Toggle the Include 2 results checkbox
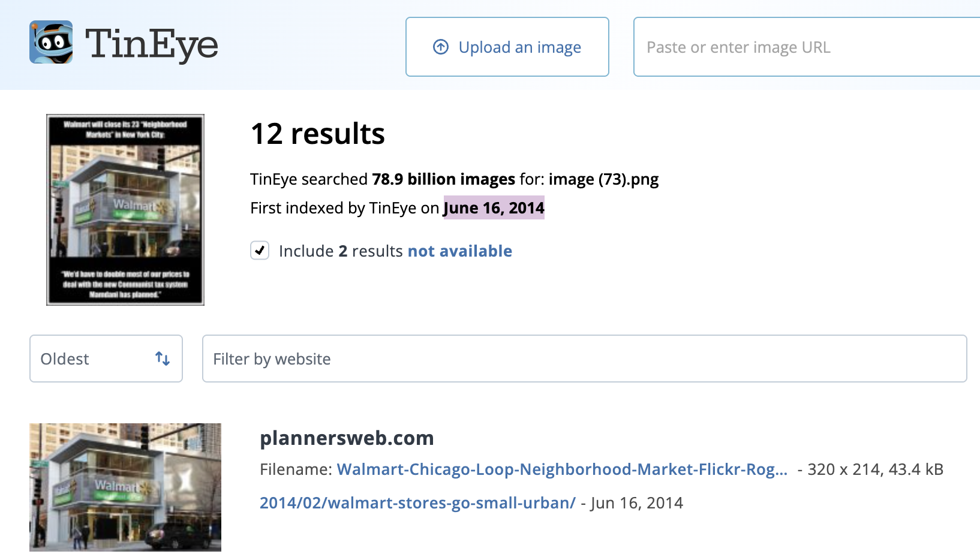Image resolution: width=980 pixels, height=560 pixels. 260,251
